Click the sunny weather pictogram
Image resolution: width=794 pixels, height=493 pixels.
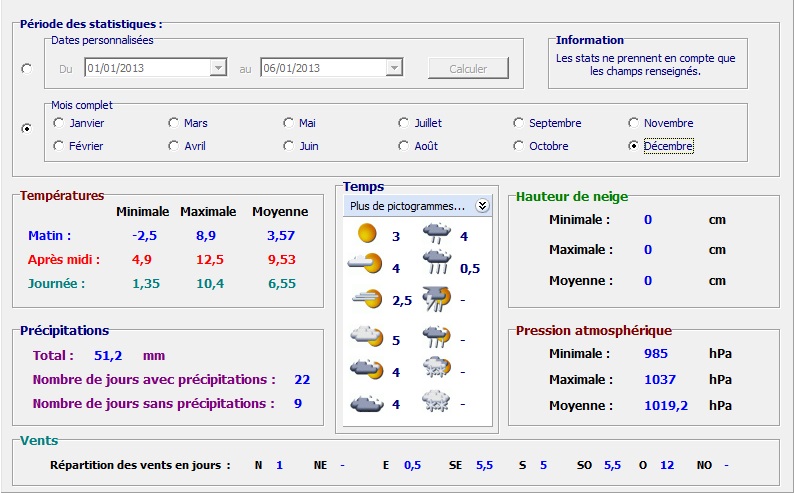[x=367, y=233]
